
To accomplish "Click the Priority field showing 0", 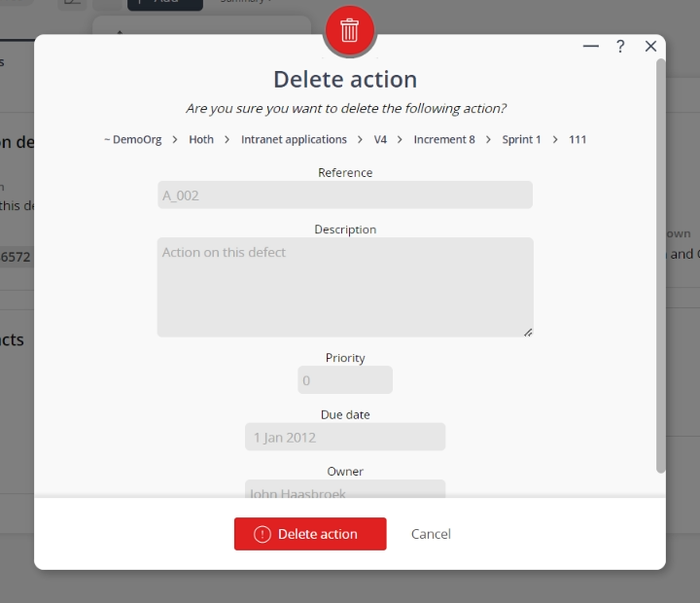I will (x=345, y=380).
